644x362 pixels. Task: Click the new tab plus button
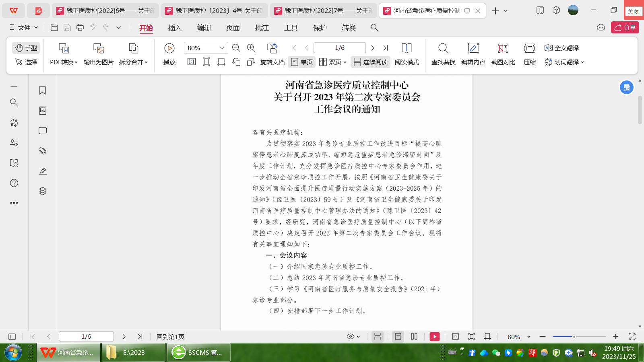point(495,11)
